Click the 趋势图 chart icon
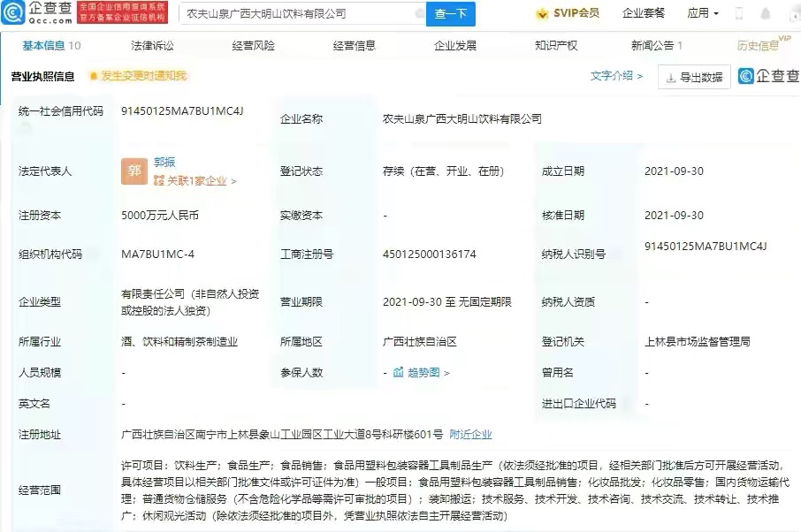This screenshot has width=801, height=532. [x=400, y=373]
